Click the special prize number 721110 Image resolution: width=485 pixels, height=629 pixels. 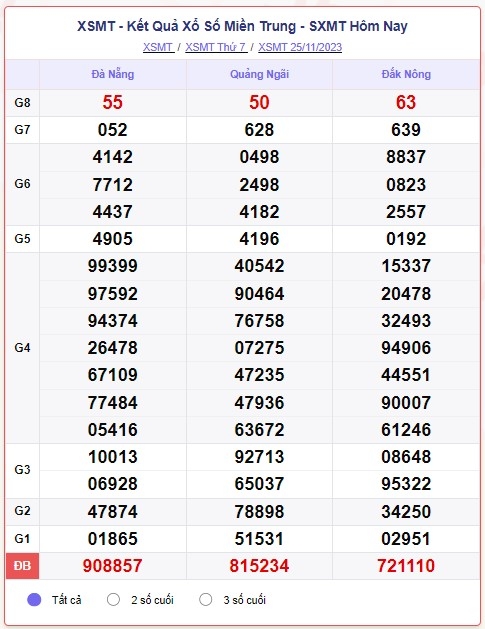(x=406, y=566)
